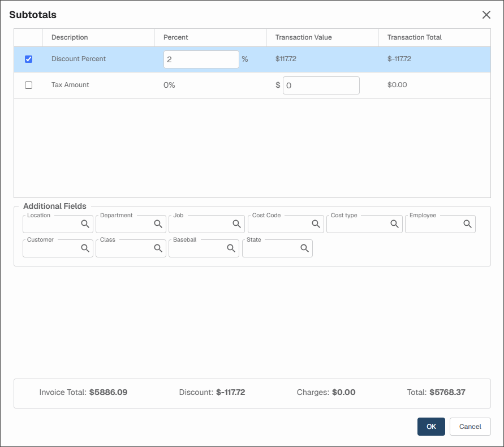Open the Customer lookup search icon
The height and width of the screenshot is (447, 504).
(x=85, y=248)
